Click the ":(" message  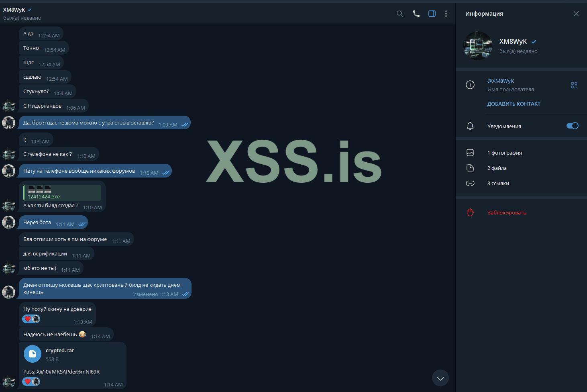click(x=36, y=140)
